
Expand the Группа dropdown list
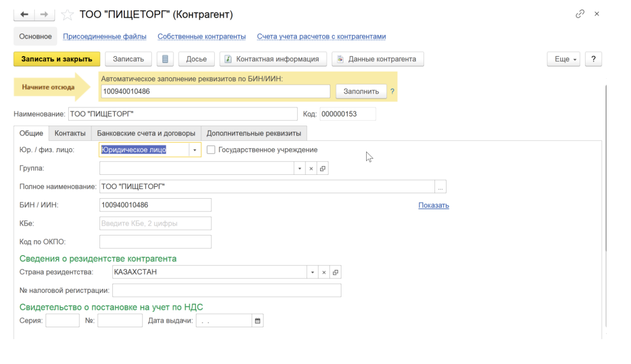[x=300, y=169]
